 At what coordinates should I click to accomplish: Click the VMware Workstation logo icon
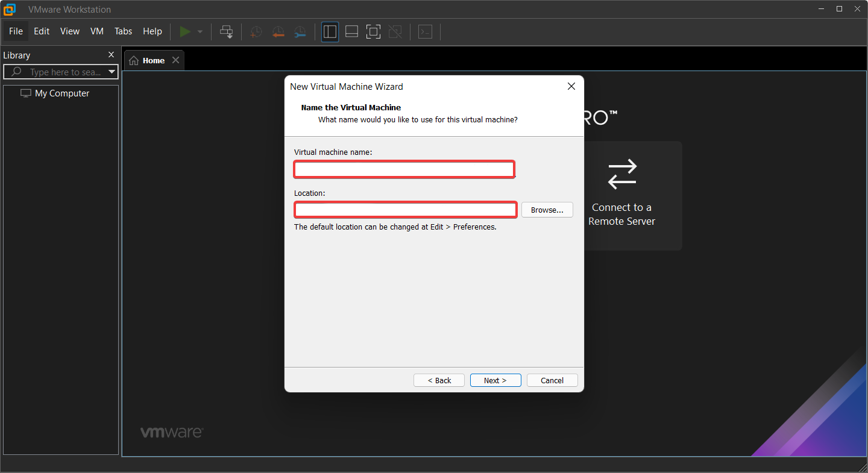coord(10,9)
